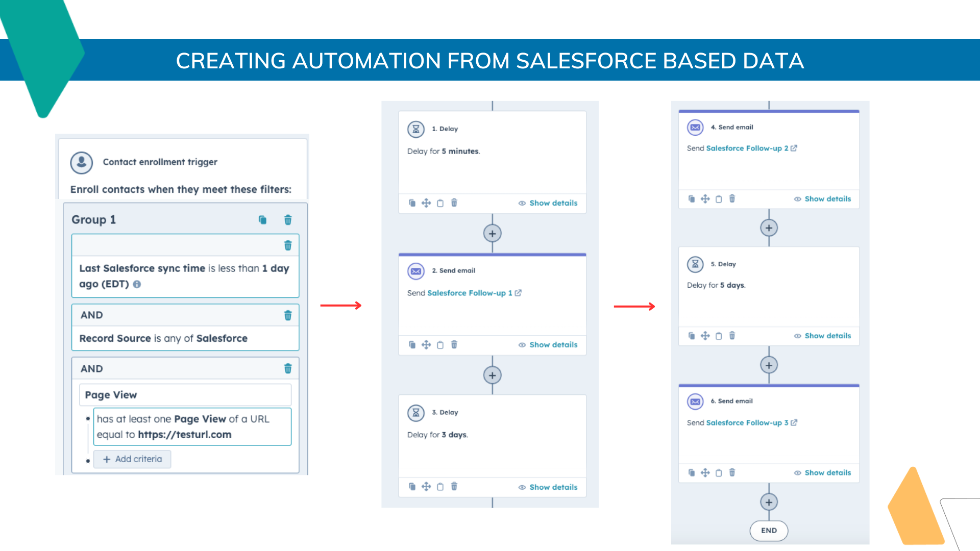Screen dimensions: 980x551
Task: Move the 1. Delay action
Action: tap(426, 203)
